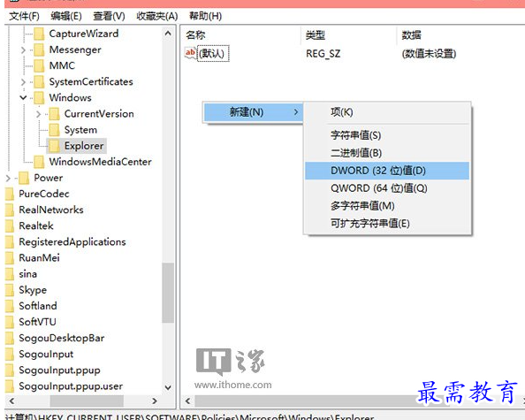Select the CaptureWizard tree key
This screenshot has height=420, width=525.
pyautogui.click(x=84, y=34)
